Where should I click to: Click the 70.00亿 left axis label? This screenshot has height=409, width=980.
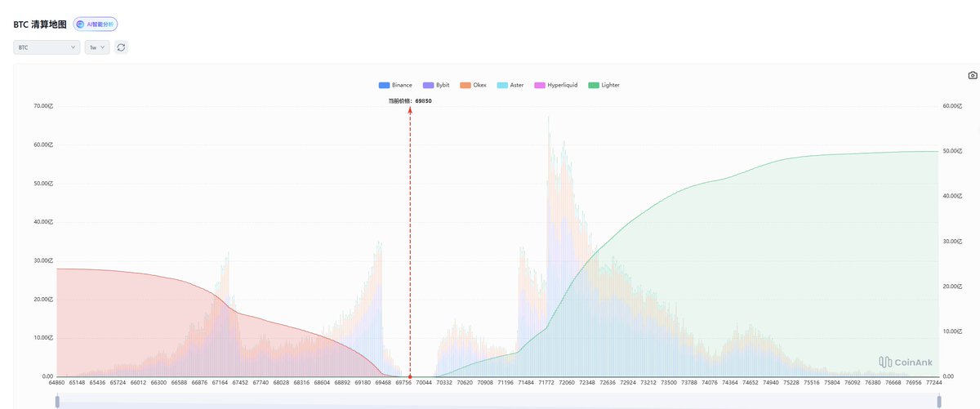[42, 106]
